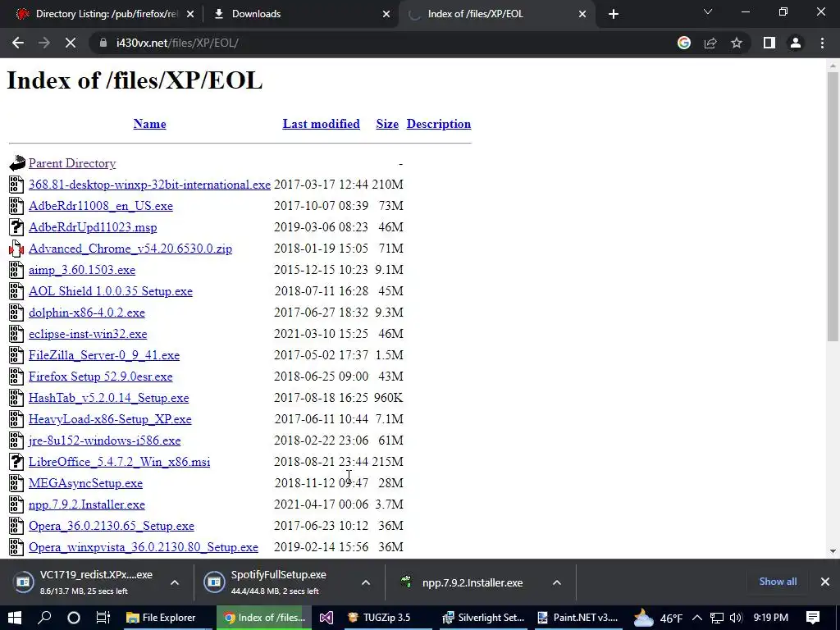Screen dimensions: 840x630
Task: Open Windows taskbar search
Action: [44, 618]
